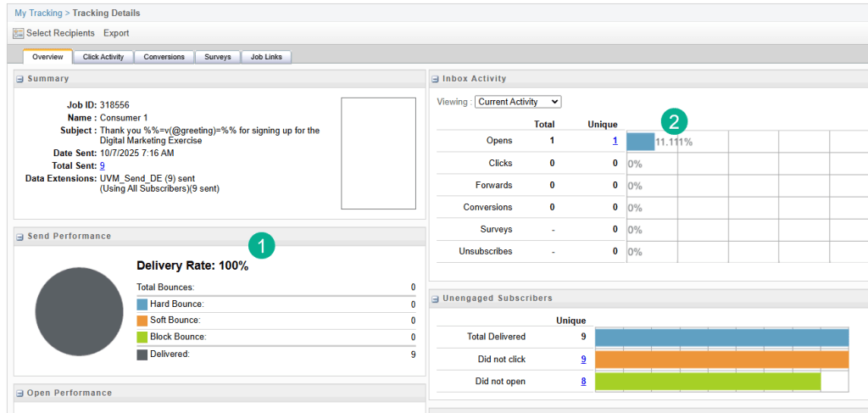Click the orange Soft Bounce legend swatch
Screen dimensions: 868x413
142,321
